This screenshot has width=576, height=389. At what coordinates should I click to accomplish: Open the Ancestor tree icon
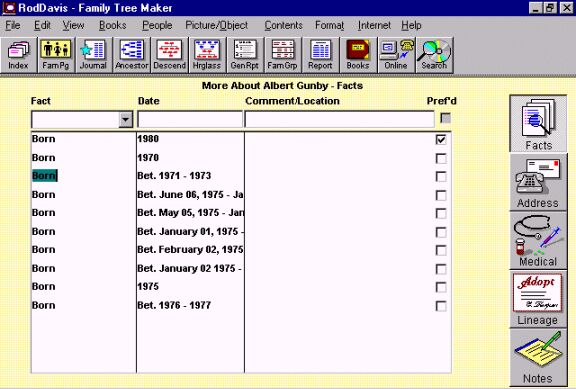click(132, 55)
